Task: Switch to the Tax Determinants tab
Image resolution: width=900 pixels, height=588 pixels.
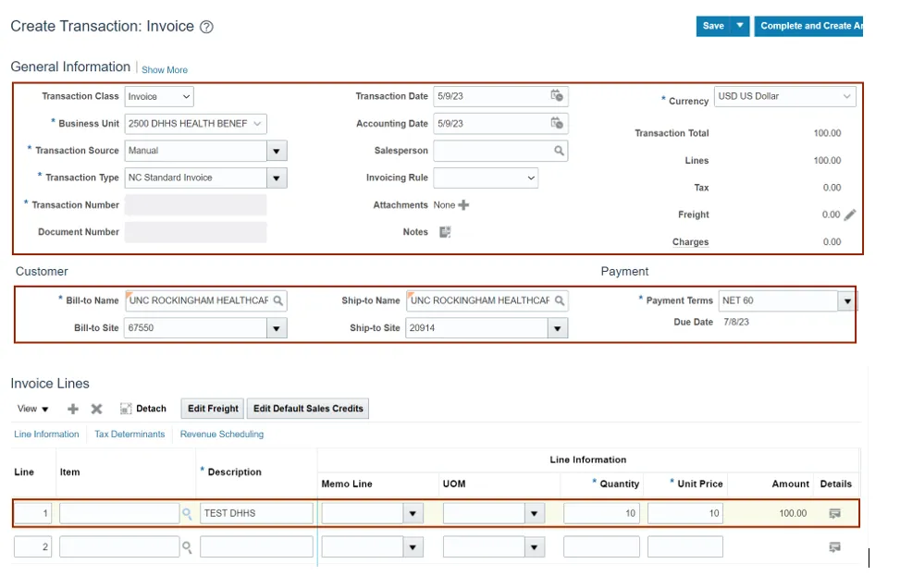Action: pos(129,434)
